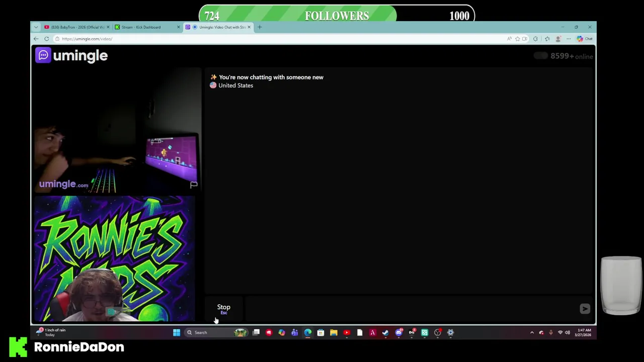Open the Windows Start menu
Screen dimensions: 644x362
click(177, 332)
